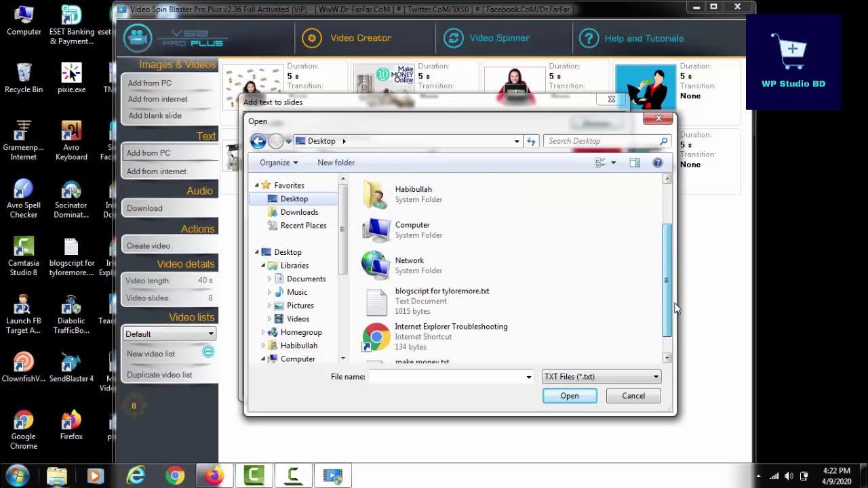The width and height of the screenshot is (868, 488).
Task: Open Firefox from the taskbar
Action: click(214, 476)
